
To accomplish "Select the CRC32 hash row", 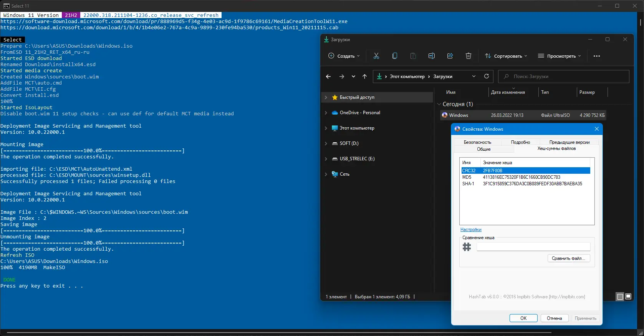I will pyautogui.click(x=526, y=171).
